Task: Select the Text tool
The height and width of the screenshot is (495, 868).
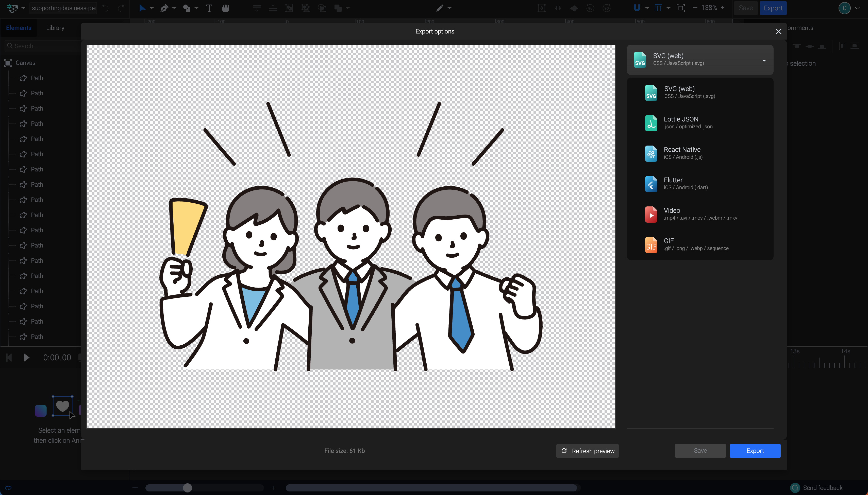Action: pyautogui.click(x=209, y=8)
